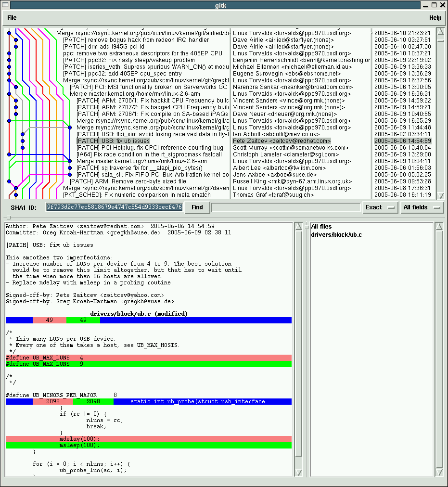Click the merge node of the topmost airlied merge commit
The width and height of the screenshot is (448, 487).
coord(9,33)
